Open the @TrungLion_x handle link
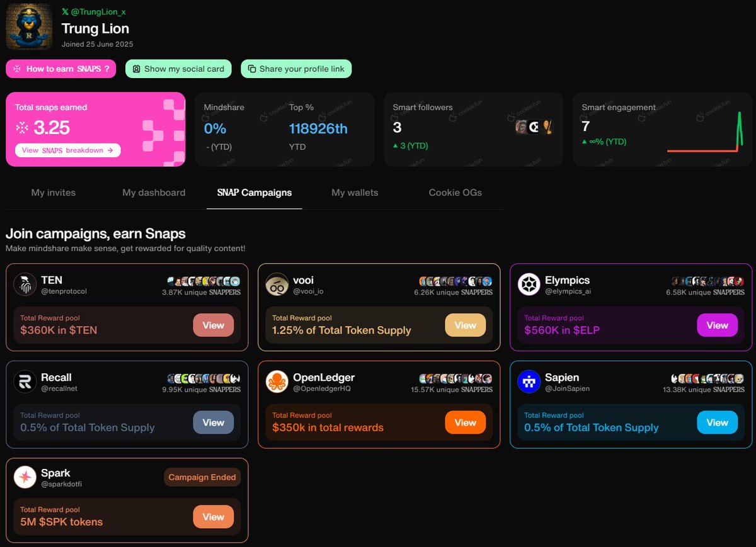The height and width of the screenshot is (547, 756). 98,12
